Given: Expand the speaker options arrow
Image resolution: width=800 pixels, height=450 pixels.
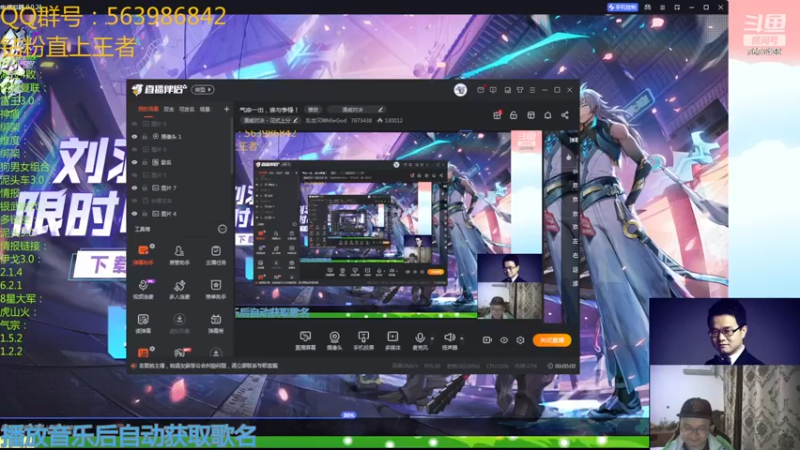Looking at the screenshot, I should (x=462, y=338).
